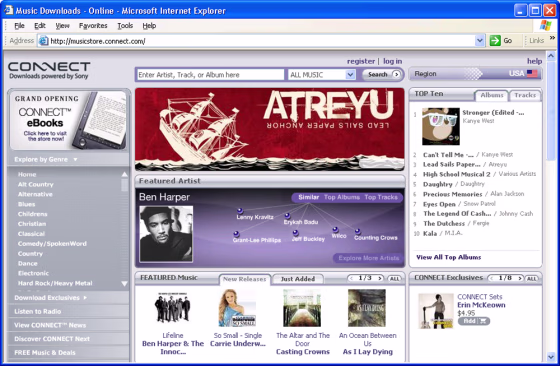Open the View menu

[x=62, y=26]
